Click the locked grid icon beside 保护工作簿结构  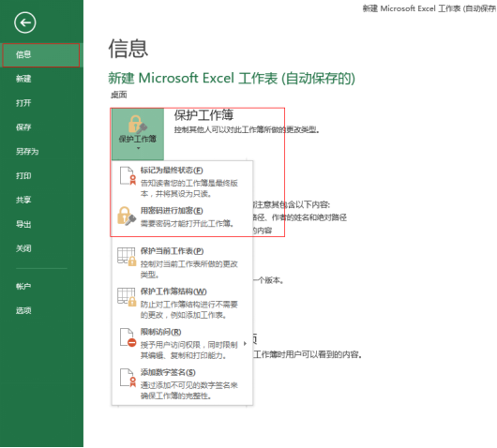pos(127,297)
